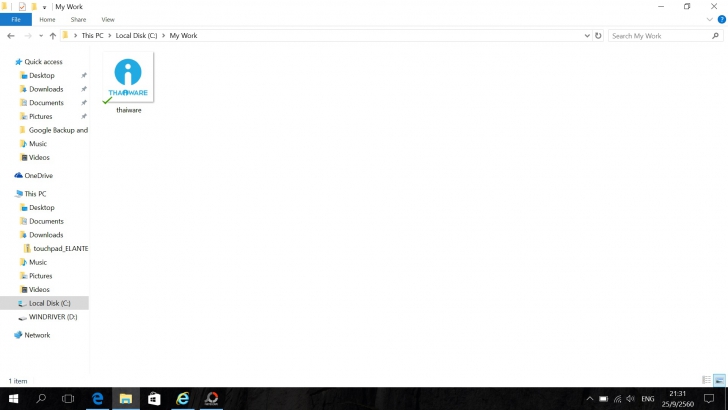Open the Help question mark icon
728x410 pixels.
pyautogui.click(x=722, y=20)
